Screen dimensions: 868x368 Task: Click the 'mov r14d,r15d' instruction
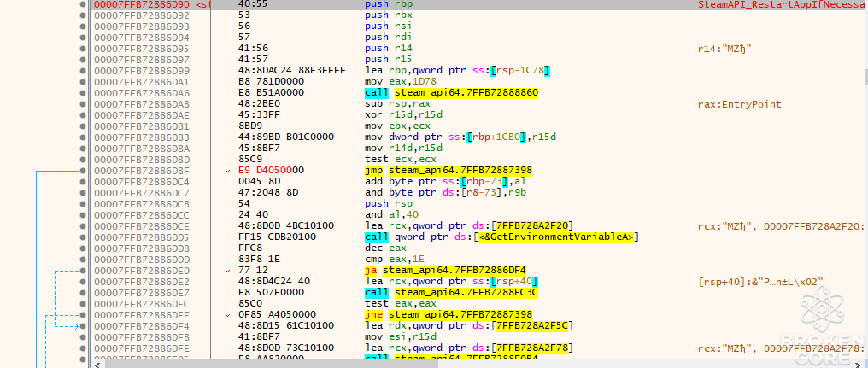pyautogui.click(x=405, y=149)
